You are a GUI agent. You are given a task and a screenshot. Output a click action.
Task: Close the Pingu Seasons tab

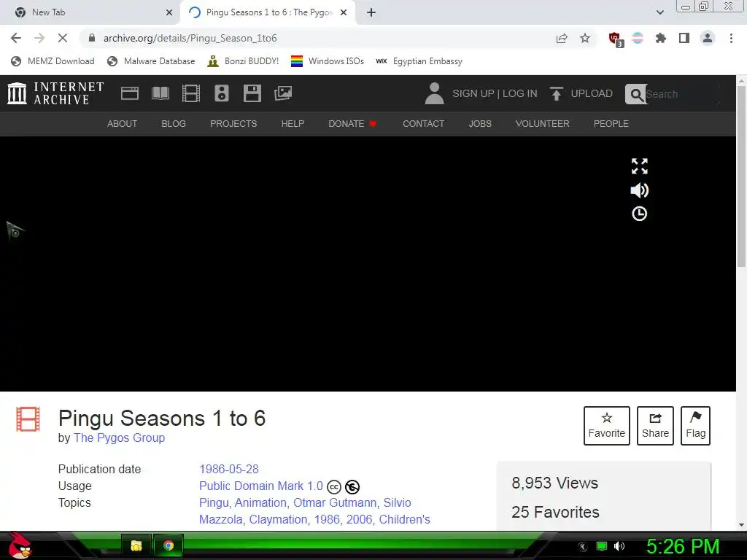click(344, 12)
